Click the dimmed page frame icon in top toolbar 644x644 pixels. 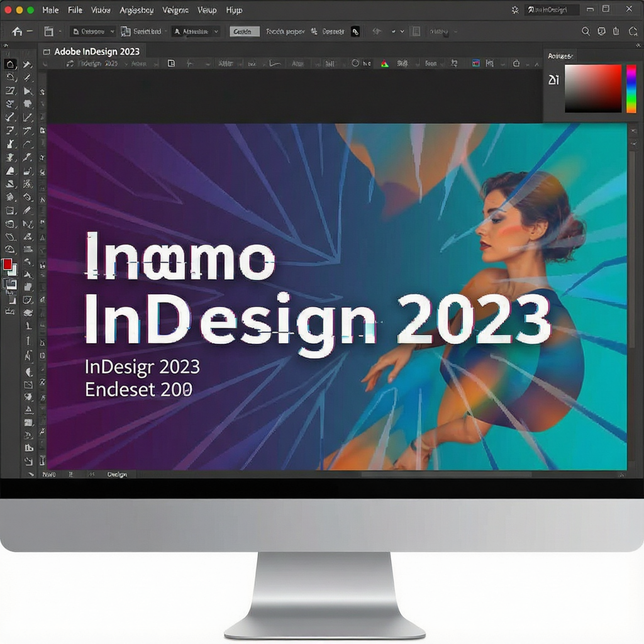point(416,31)
